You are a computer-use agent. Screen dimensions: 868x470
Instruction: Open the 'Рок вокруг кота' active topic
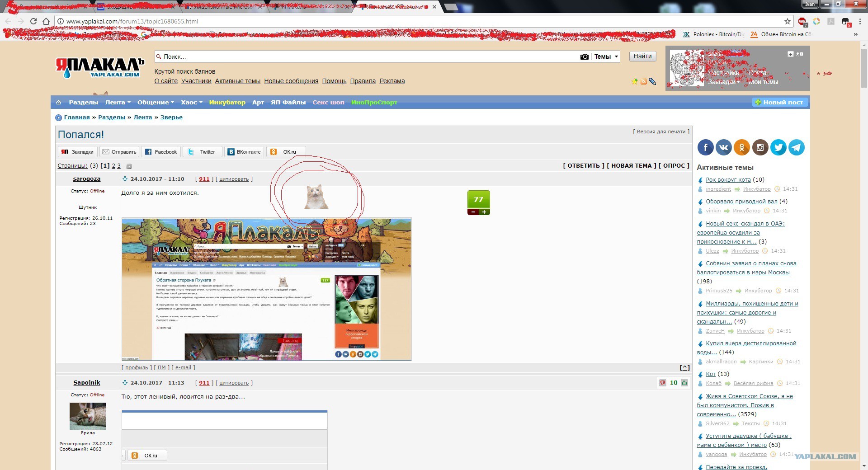tap(728, 180)
